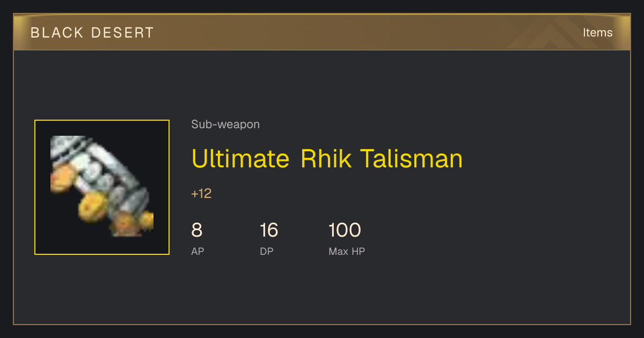Click the Ultimate Rhik Talisman item icon
The width and height of the screenshot is (644, 338).
102,187
